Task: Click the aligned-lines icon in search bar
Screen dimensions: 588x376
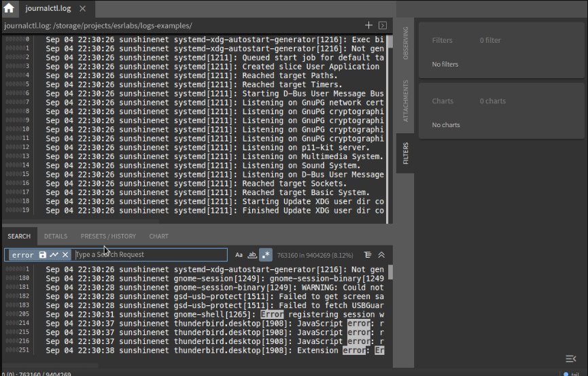Action: (x=368, y=255)
